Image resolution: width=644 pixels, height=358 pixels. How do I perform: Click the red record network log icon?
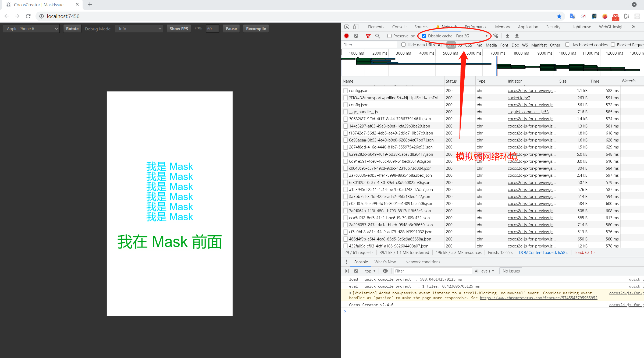coord(346,36)
